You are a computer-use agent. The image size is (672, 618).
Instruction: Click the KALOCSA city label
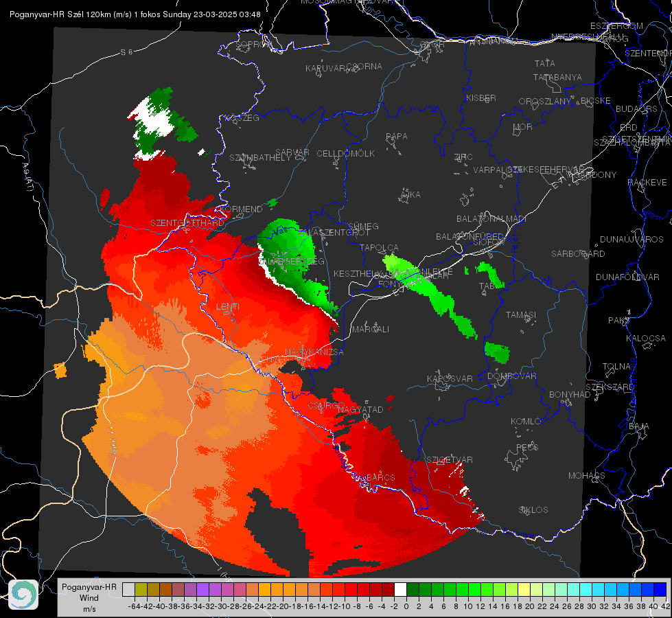646,339
